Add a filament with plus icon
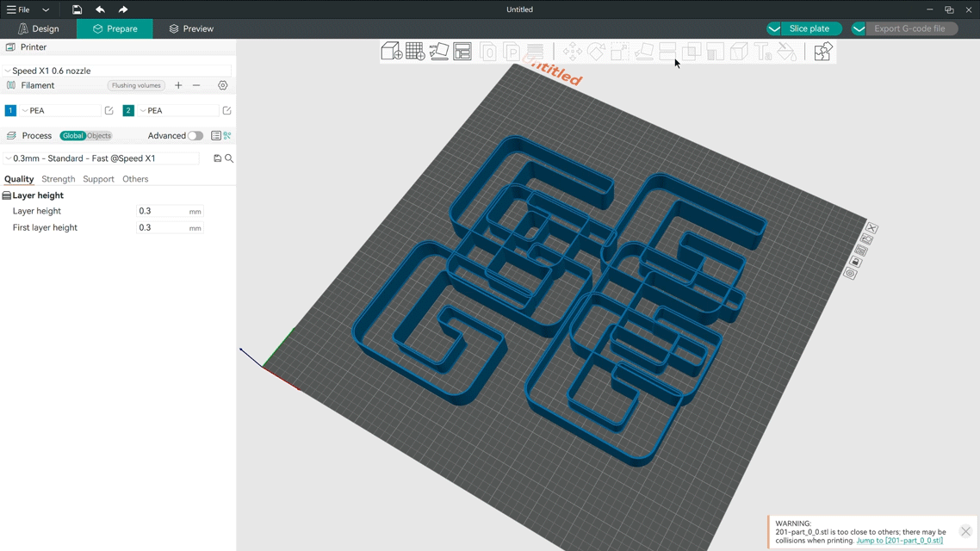The height and width of the screenshot is (551, 980). (178, 85)
